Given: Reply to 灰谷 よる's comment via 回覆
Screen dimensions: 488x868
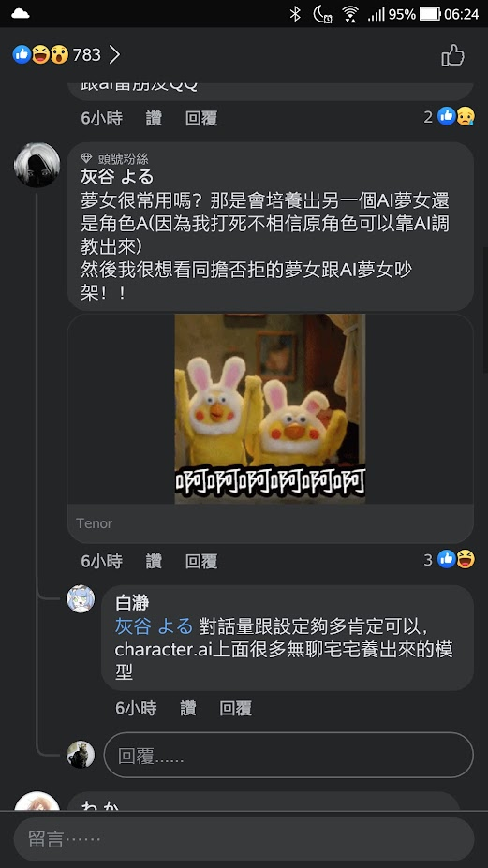Looking at the screenshot, I should (x=201, y=561).
